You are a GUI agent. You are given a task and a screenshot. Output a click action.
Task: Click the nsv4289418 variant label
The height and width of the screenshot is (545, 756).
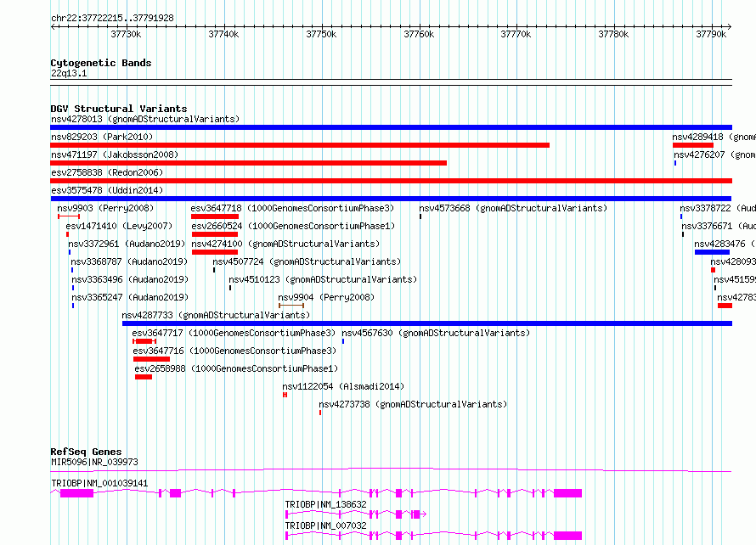pos(714,137)
